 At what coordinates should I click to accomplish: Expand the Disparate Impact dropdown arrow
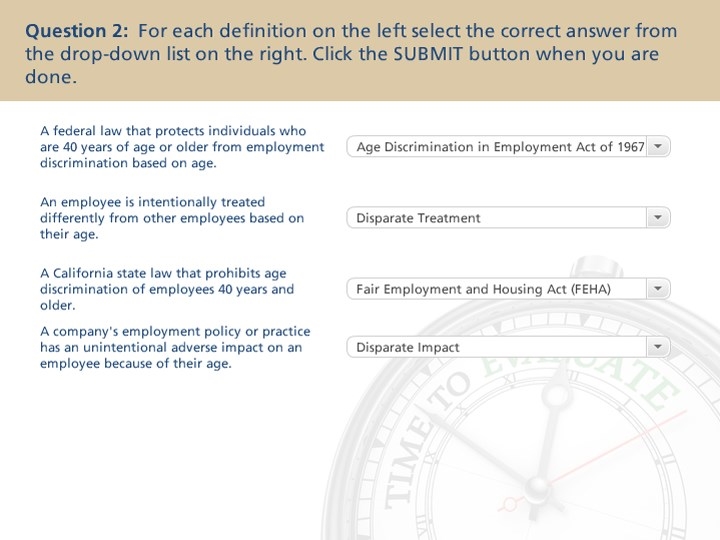658,347
